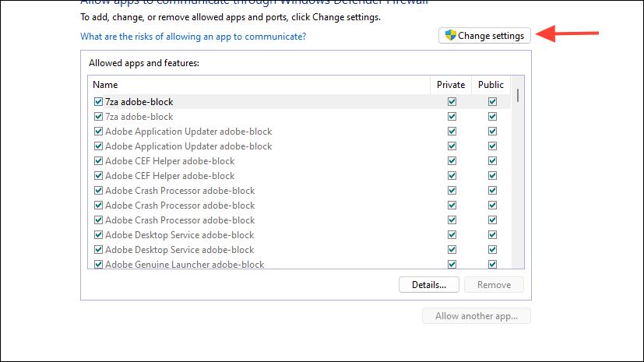The image size is (644, 362).
Task: Sort the list by the Name column header
Action: click(x=259, y=85)
